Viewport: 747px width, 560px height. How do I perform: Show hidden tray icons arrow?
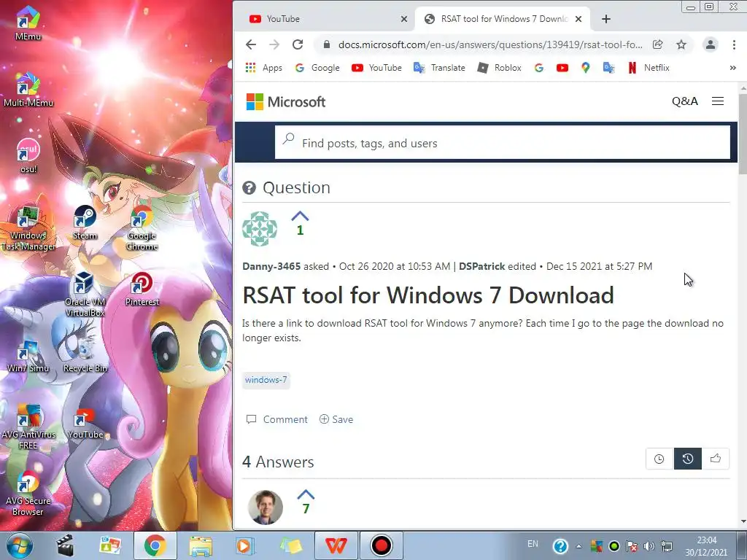tap(578, 546)
